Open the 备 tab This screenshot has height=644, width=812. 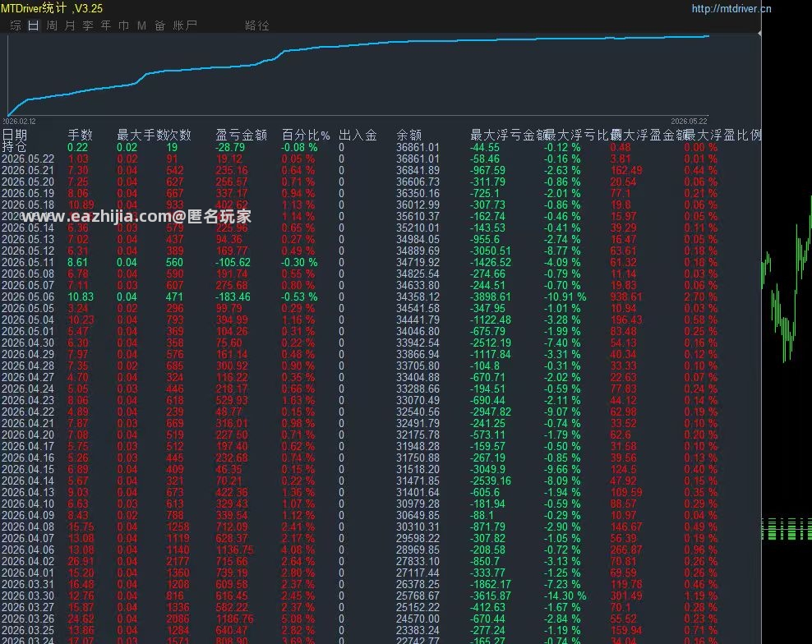click(x=159, y=25)
